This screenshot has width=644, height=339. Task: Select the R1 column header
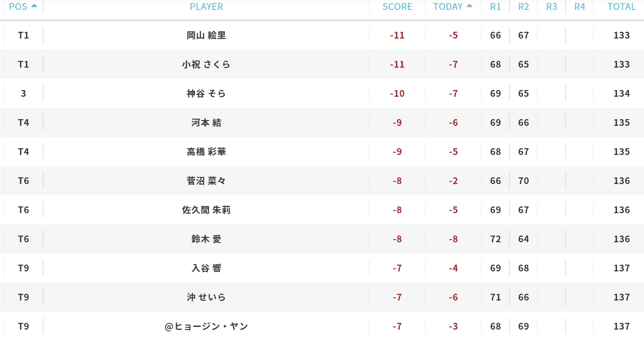click(496, 7)
